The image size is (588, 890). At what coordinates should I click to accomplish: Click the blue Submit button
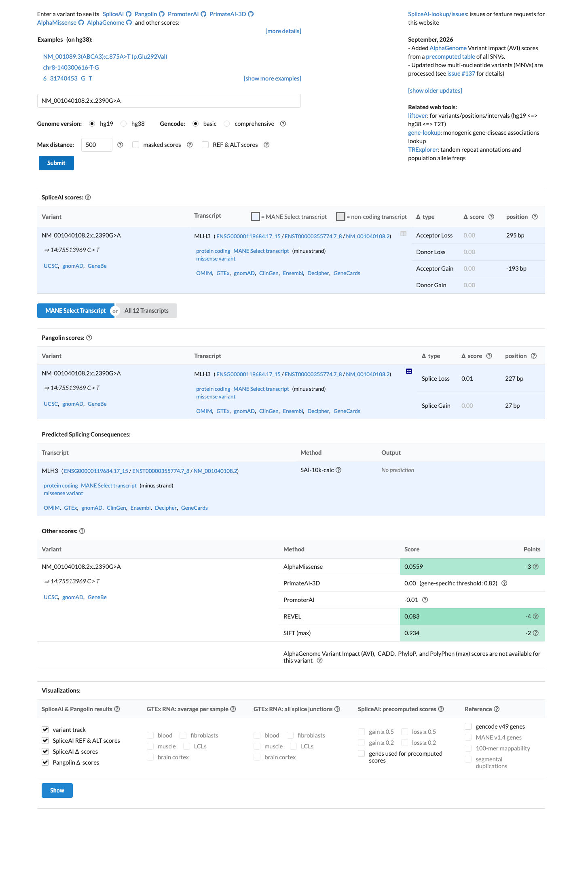click(x=56, y=163)
